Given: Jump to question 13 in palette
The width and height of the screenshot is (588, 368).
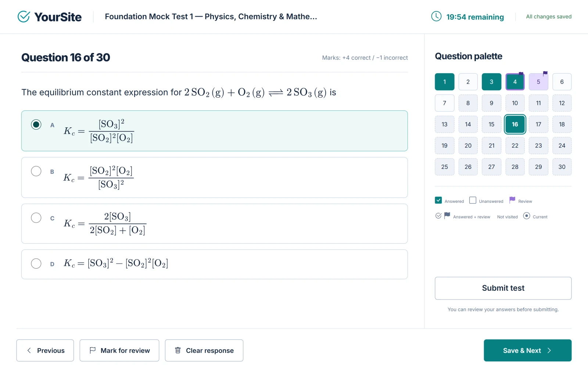Looking at the screenshot, I should [445, 124].
